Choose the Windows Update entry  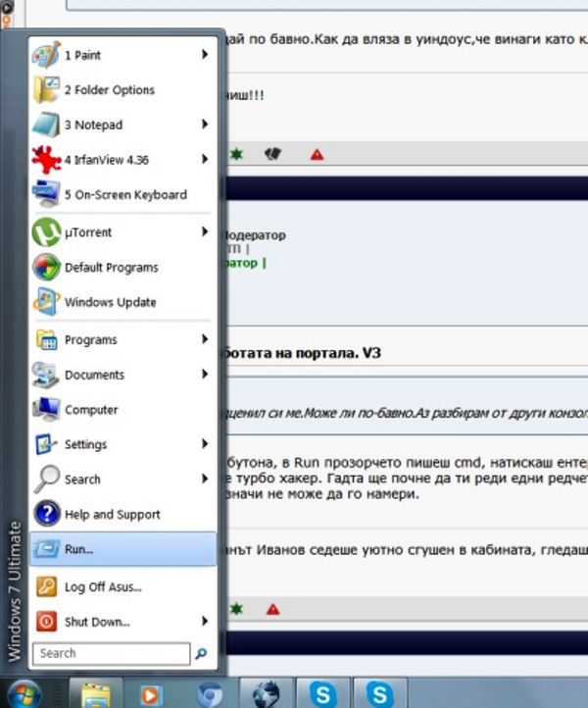pyautogui.click(x=122, y=302)
